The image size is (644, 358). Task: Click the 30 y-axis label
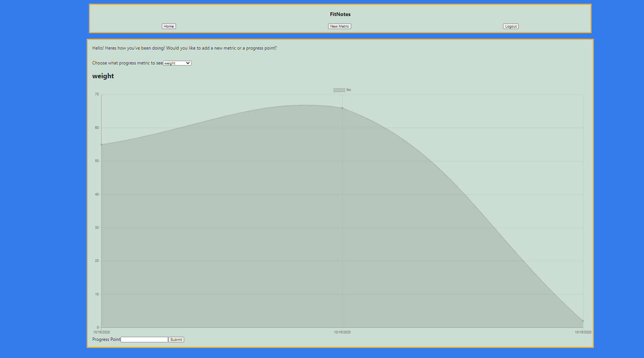click(97, 228)
